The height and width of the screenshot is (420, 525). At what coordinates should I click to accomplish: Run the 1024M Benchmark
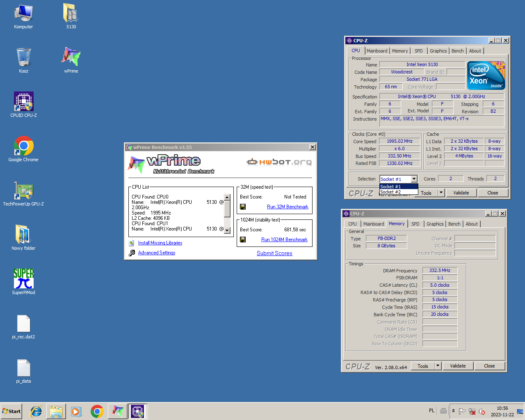pos(284,240)
